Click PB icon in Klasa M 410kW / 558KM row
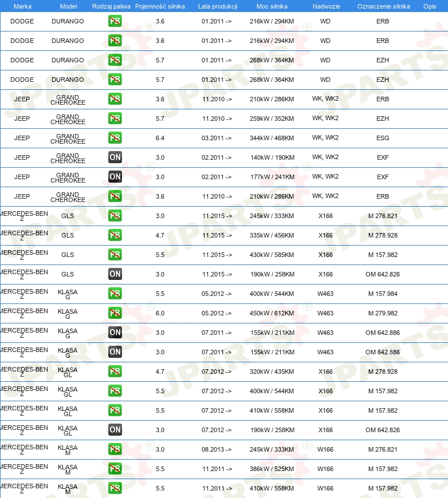Screen dimensions: 448x498 115,488
